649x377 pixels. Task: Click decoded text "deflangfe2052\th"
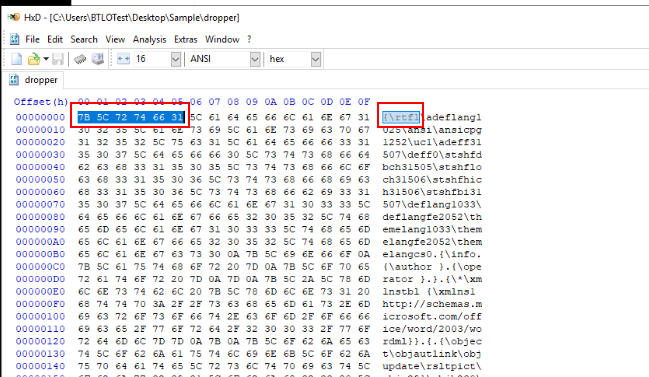pyautogui.click(x=432, y=216)
